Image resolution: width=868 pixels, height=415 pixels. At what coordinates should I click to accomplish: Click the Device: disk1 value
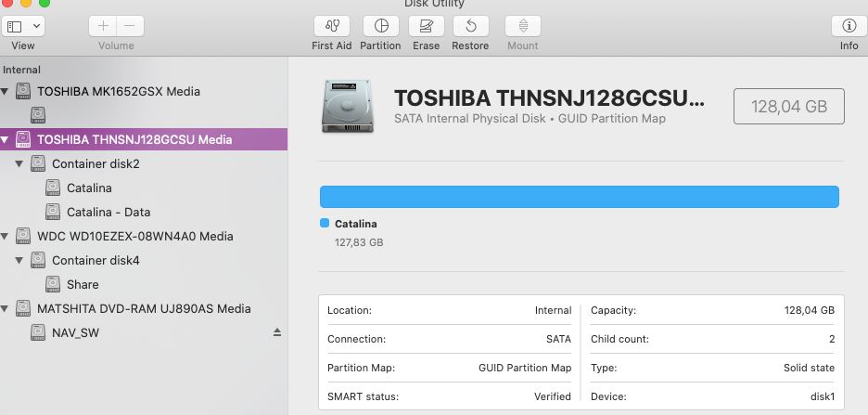pos(823,396)
